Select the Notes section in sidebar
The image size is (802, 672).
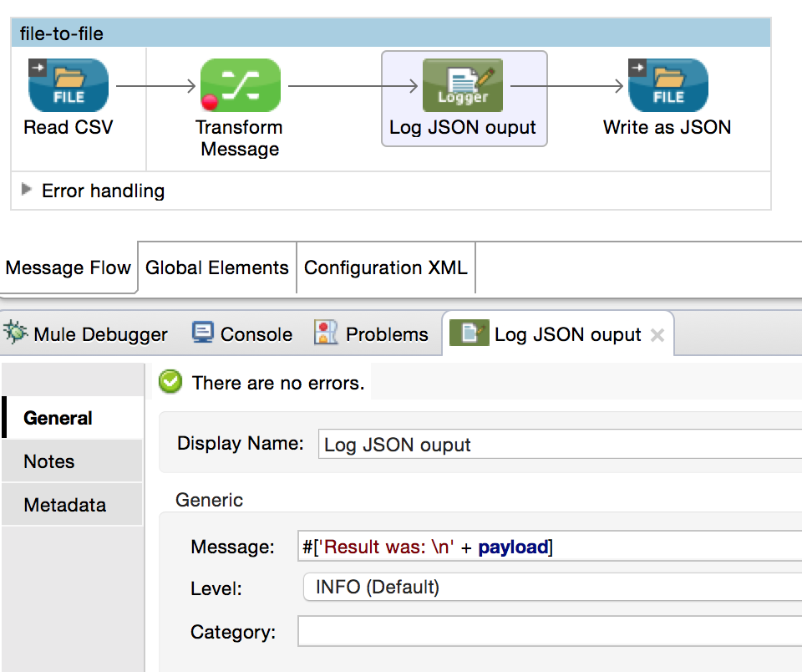click(49, 461)
